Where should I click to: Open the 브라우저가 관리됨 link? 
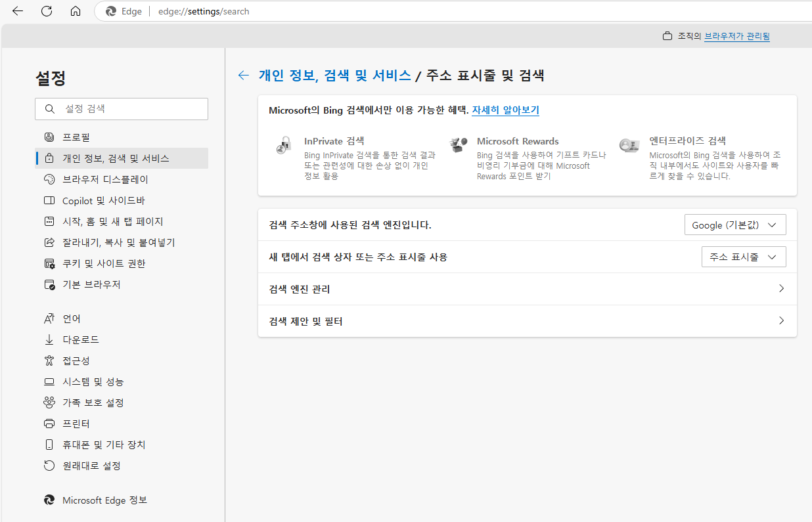click(x=737, y=36)
